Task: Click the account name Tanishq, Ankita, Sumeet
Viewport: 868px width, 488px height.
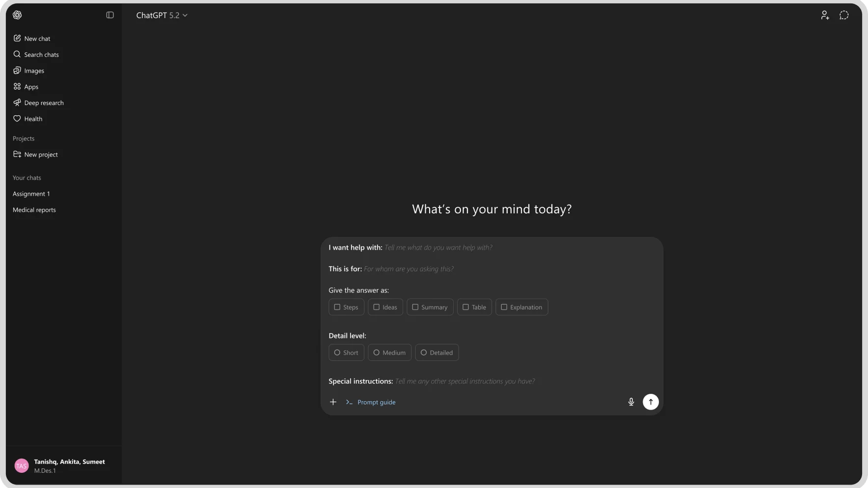Action: (x=69, y=462)
